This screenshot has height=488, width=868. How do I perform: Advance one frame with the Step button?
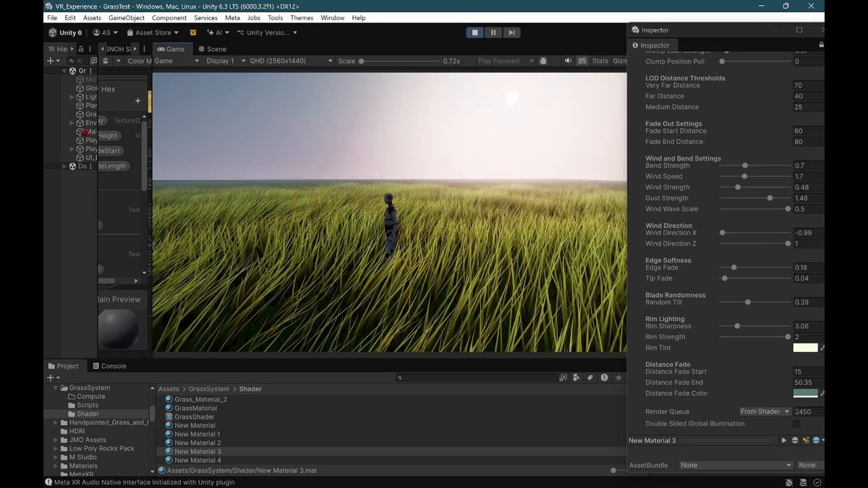pos(511,33)
